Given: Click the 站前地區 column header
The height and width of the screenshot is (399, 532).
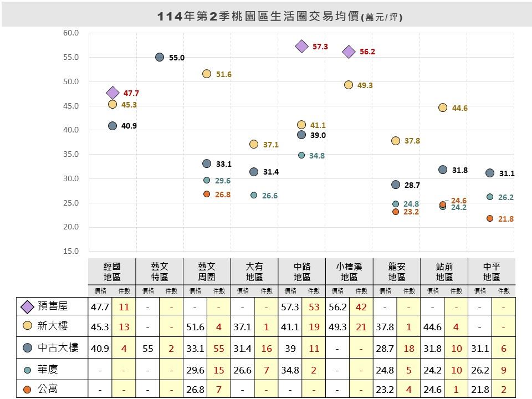Looking at the screenshot, I should (x=443, y=272).
